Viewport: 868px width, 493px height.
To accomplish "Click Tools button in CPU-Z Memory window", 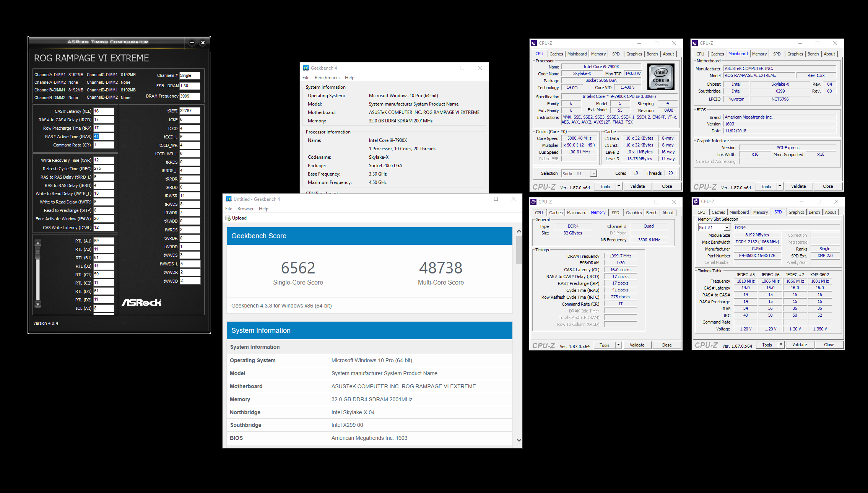I will click(605, 345).
